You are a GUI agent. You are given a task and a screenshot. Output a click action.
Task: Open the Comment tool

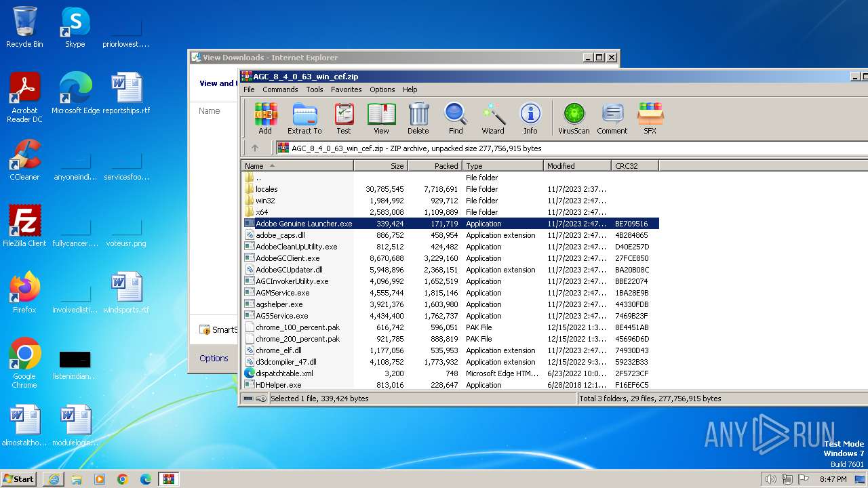point(612,118)
